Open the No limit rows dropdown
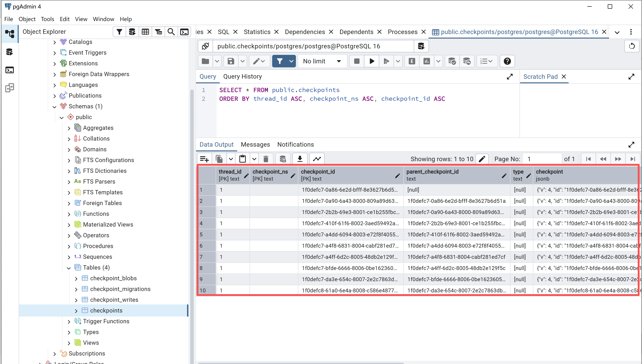 point(322,61)
